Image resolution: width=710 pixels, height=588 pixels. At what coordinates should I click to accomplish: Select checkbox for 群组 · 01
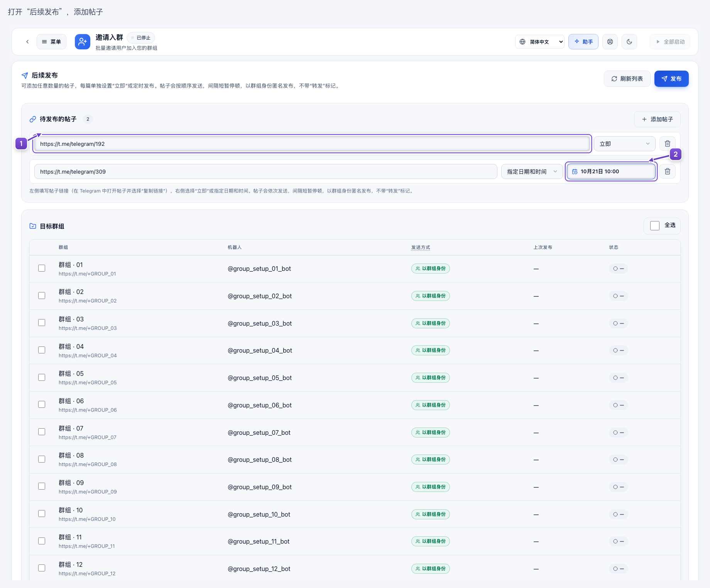coord(42,268)
